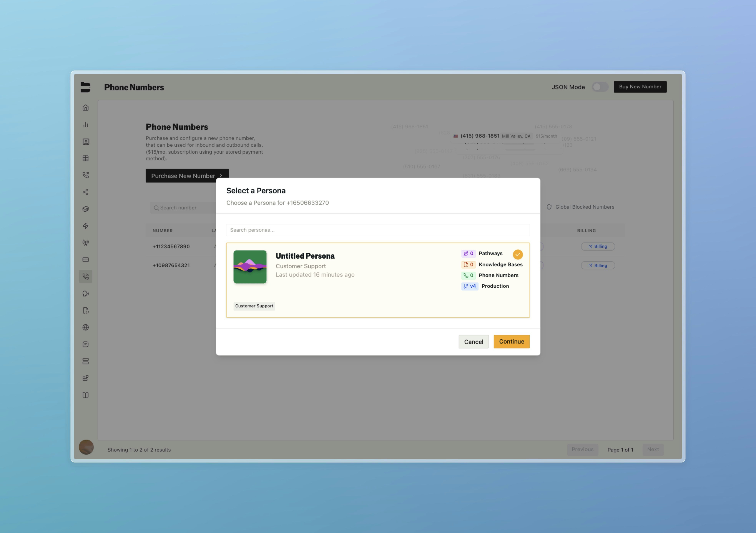This screenshot has height=533, width=756.
Task: Click the Buy New Number button
Action: (x=640, y=87)
